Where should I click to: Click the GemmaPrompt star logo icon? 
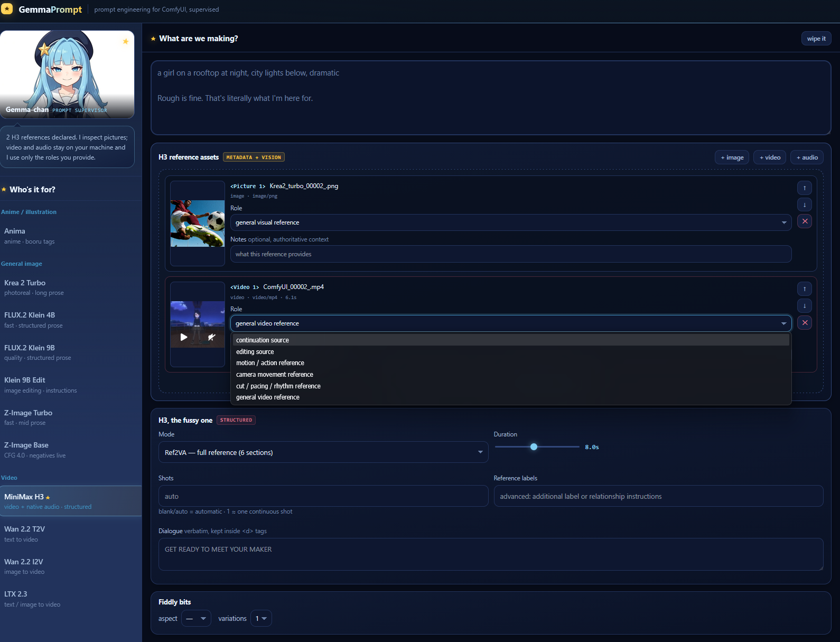tap(7, 9)
